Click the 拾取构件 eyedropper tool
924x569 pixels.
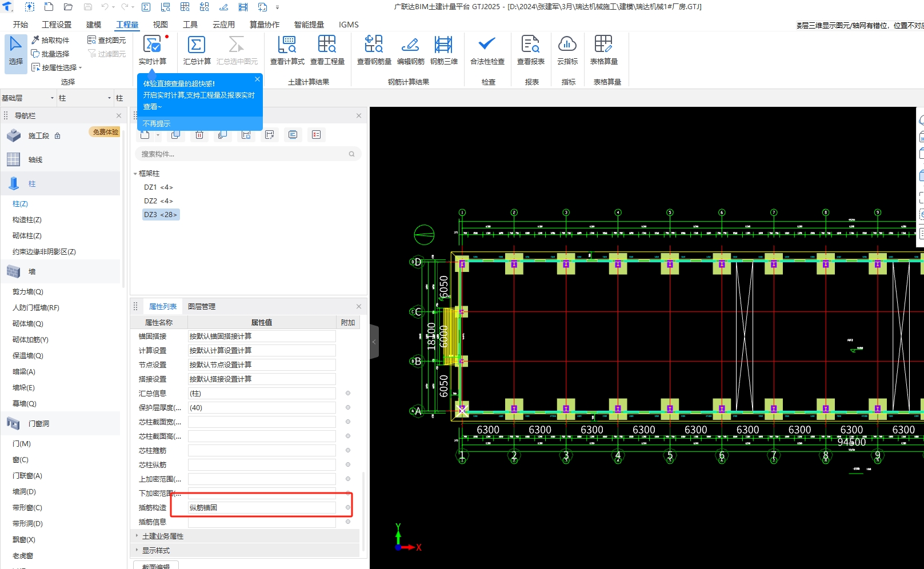click(x=50, y=40)
